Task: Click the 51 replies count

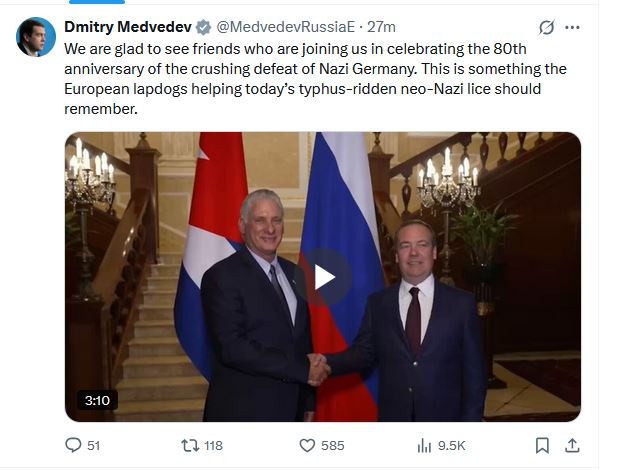Action: click(x=94, y=445)
